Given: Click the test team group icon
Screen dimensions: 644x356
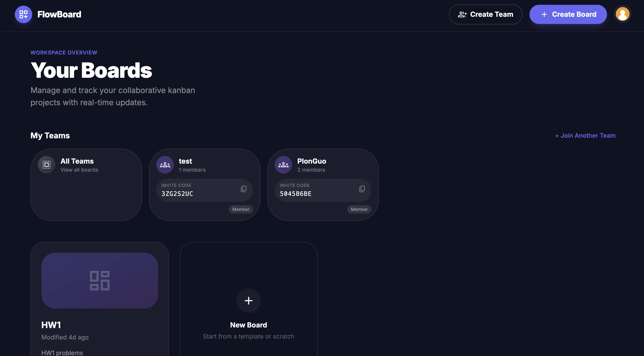Looking at the screenshot, I should pyautogui.click(x=165, y=165).
